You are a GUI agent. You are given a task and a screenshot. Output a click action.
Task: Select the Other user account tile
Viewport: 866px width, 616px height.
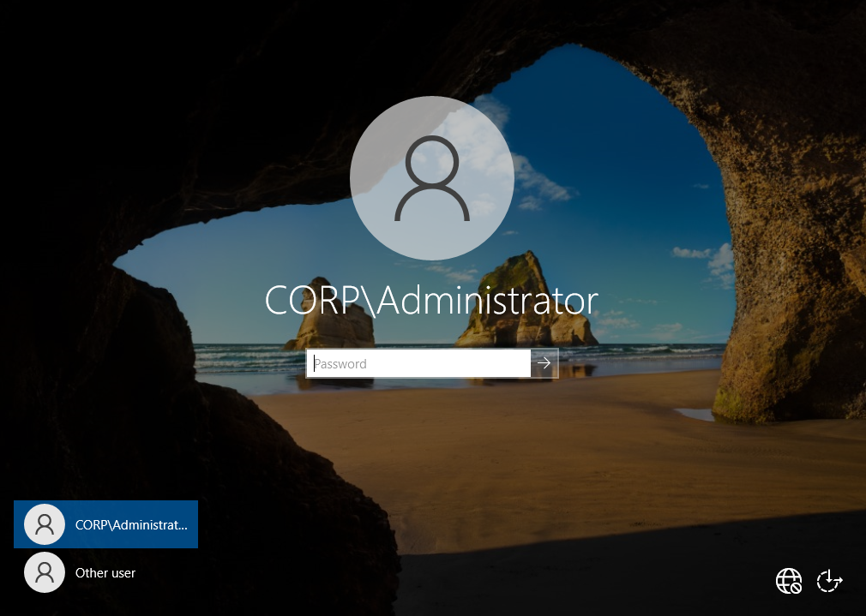click(x=105, y=572)
